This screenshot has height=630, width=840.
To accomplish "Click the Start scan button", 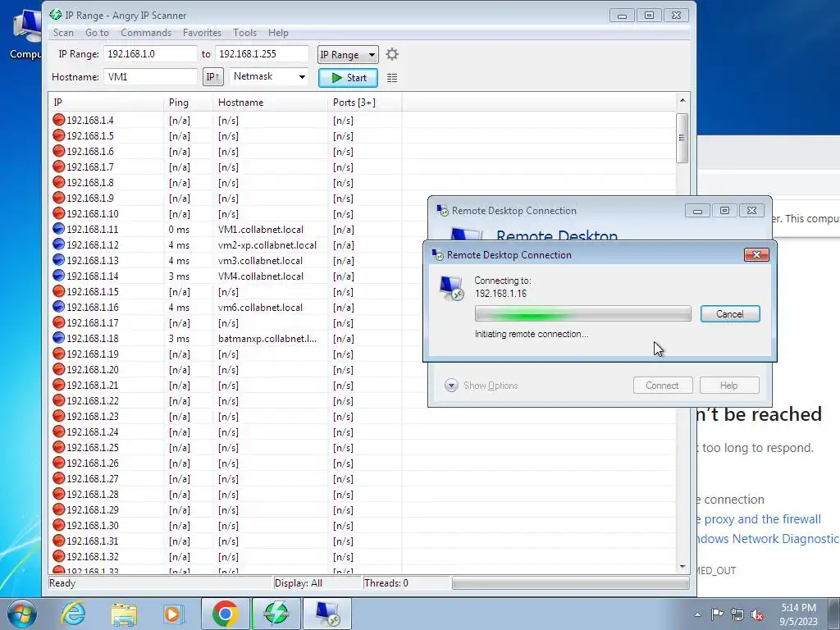I will [348, 78].
